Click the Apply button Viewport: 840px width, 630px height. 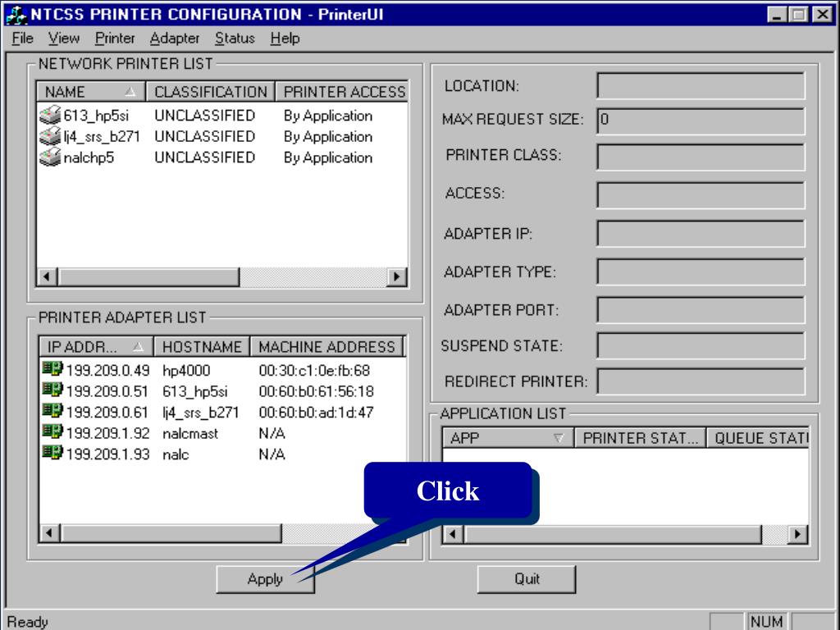[x=265, y=579]
